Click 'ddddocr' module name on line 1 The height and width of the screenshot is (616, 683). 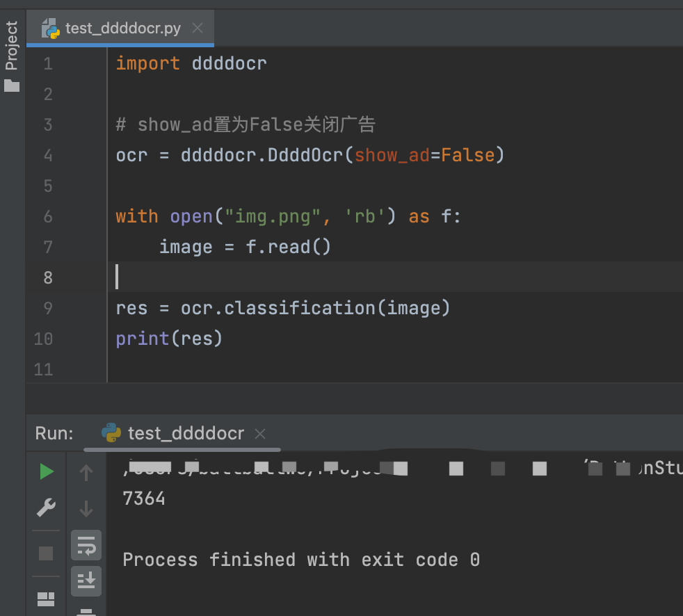229,63
